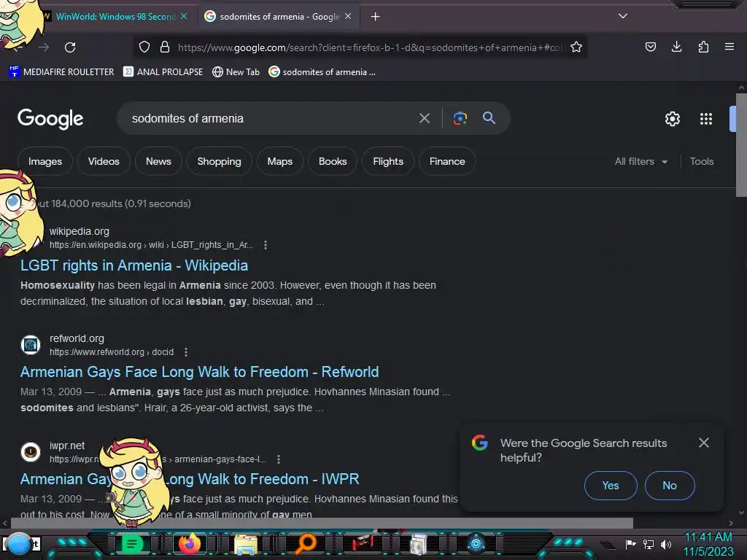Filter results by Images

click(44, 161)
